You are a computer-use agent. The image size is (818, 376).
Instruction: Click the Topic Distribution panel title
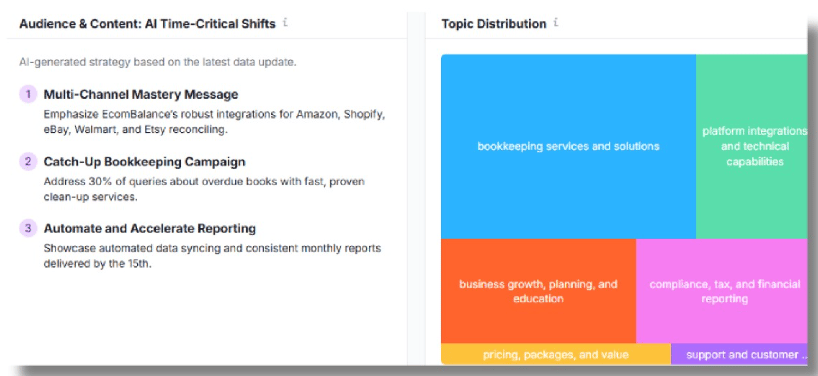tap(494, 24)
